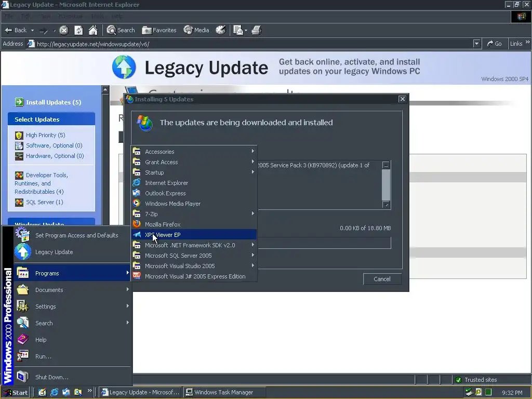The width and height of the screenshot is (532, 399).
Task: Click Outlook Express quick launch icon
Action: coord(66,392)
